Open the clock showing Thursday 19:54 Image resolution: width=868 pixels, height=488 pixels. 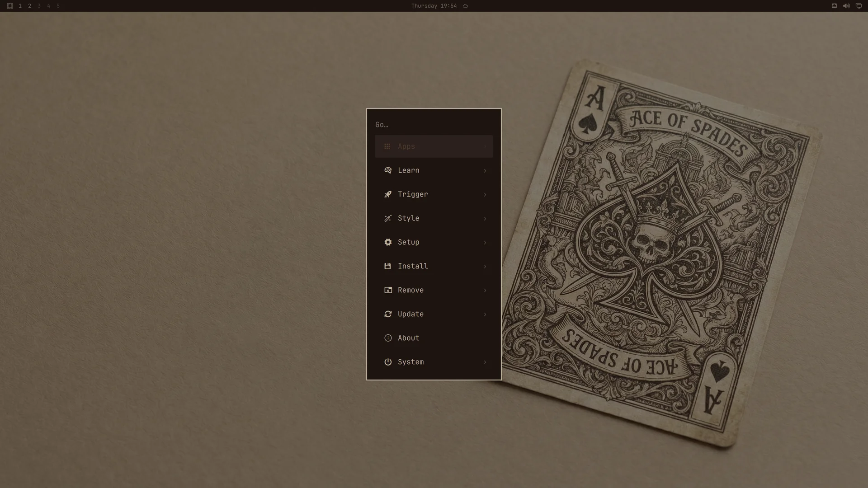[434, 6]
